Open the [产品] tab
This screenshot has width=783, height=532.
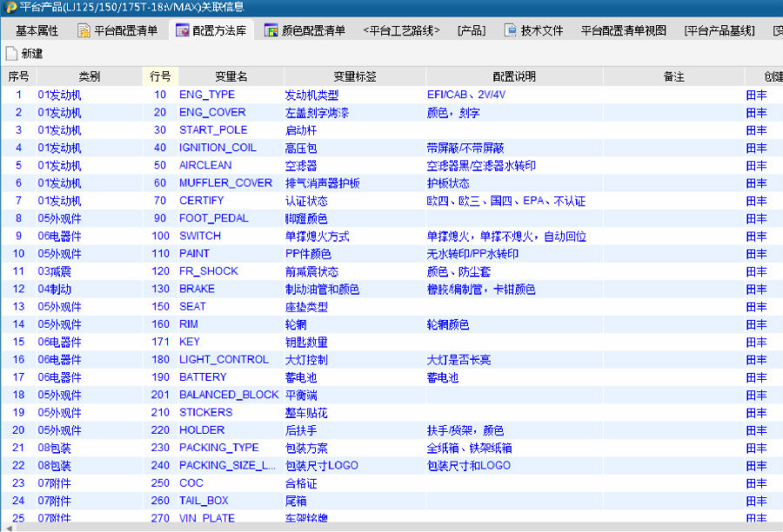[x=472, y=31]
